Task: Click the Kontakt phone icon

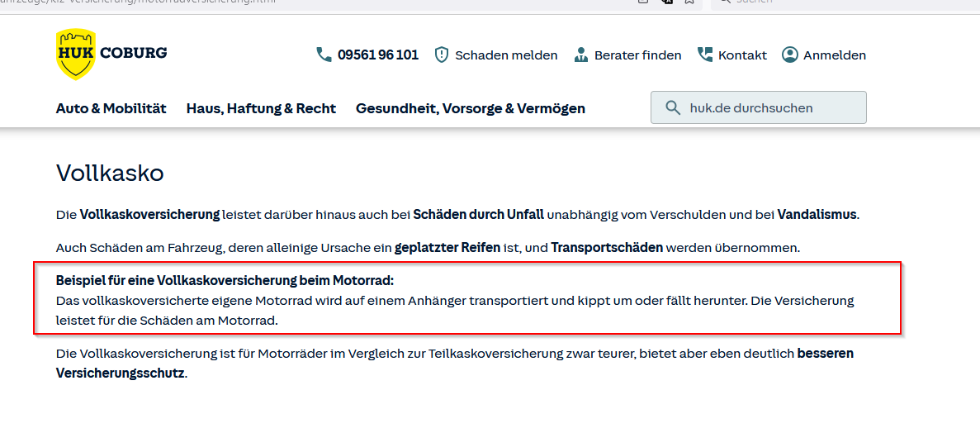Action: pos(705,55)
